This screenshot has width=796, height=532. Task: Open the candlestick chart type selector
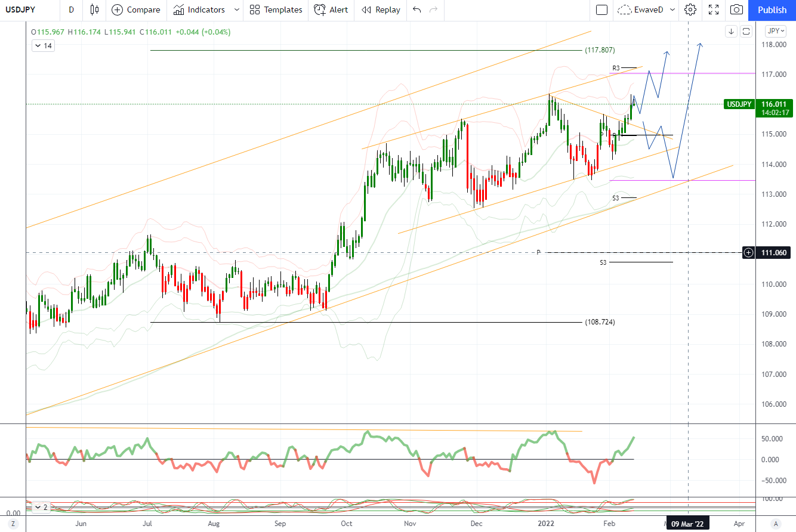(94, 10)
